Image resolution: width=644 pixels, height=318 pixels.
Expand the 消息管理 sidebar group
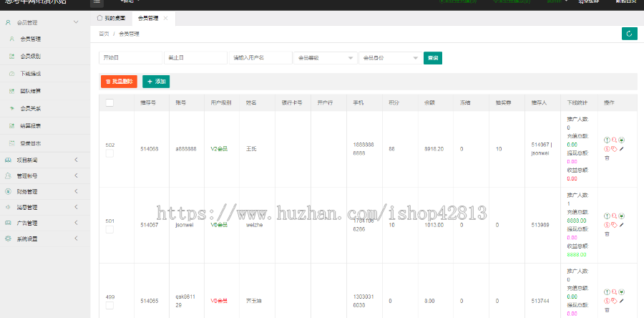[x=45, y=207]
